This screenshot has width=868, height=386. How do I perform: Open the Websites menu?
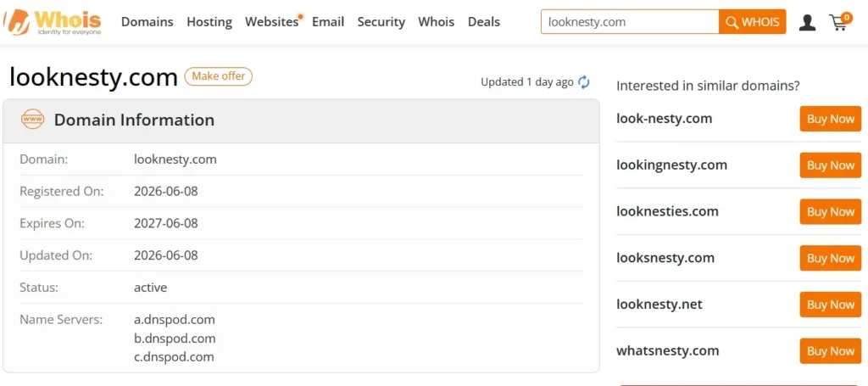point(272,22)
